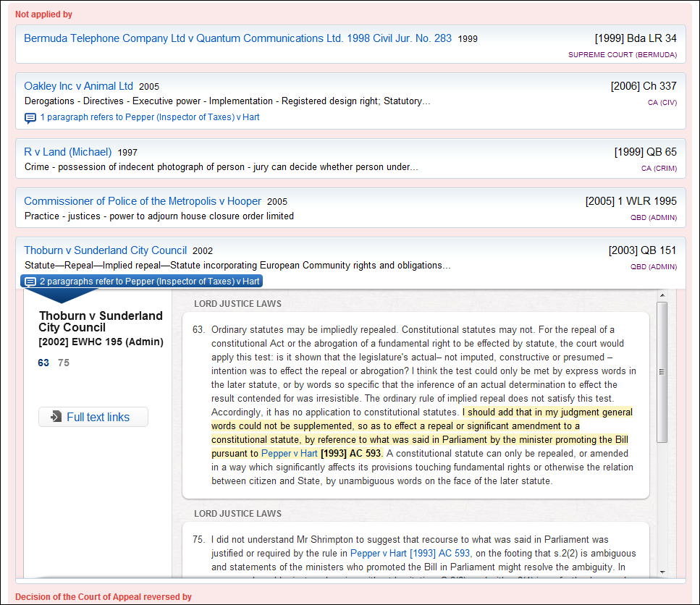Expand Oakley's 1 paragraph refers to Pepper link
This screenshot has height=605, width=700.
(150, 117)
